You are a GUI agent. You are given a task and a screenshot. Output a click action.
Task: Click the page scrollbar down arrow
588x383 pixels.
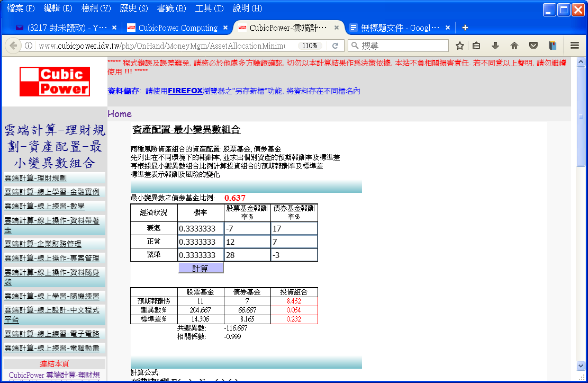click(581, 366)
